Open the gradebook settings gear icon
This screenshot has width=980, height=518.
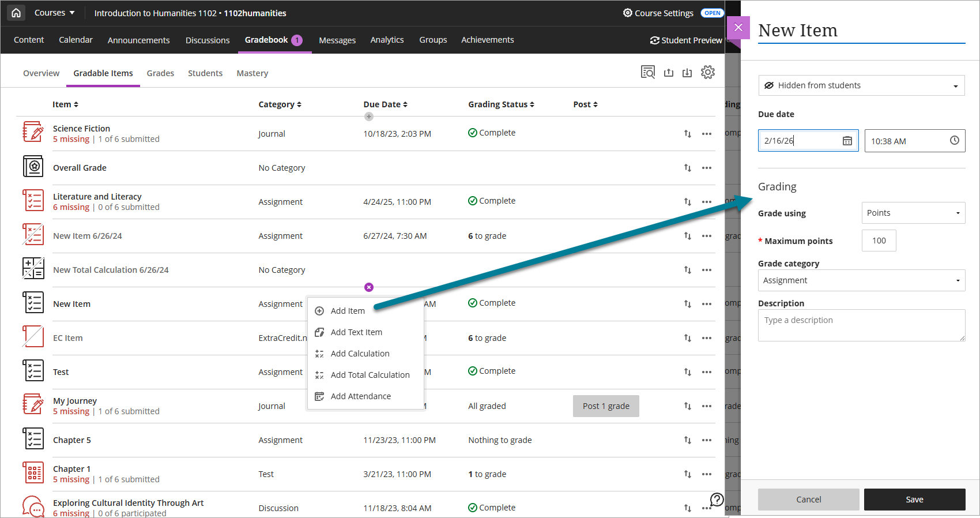coord(707,72)
